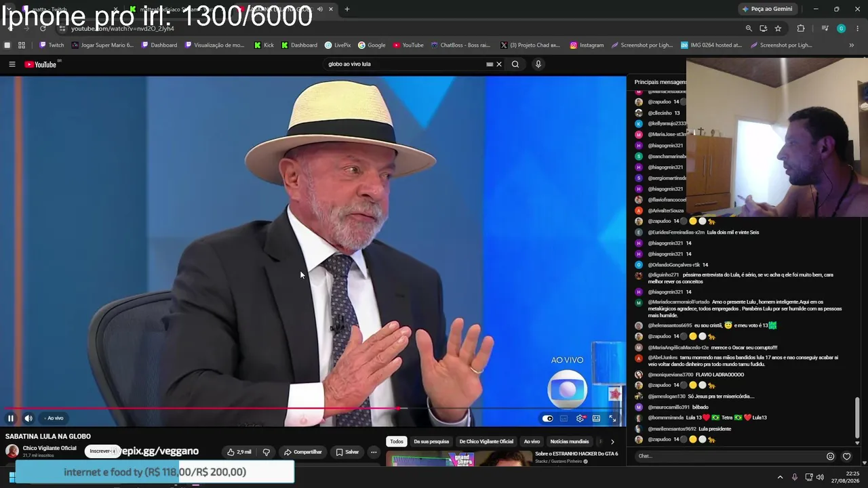
Task: Toggle the autoplay switch in player
Action: pyautogui.click(x=548, y=418)
